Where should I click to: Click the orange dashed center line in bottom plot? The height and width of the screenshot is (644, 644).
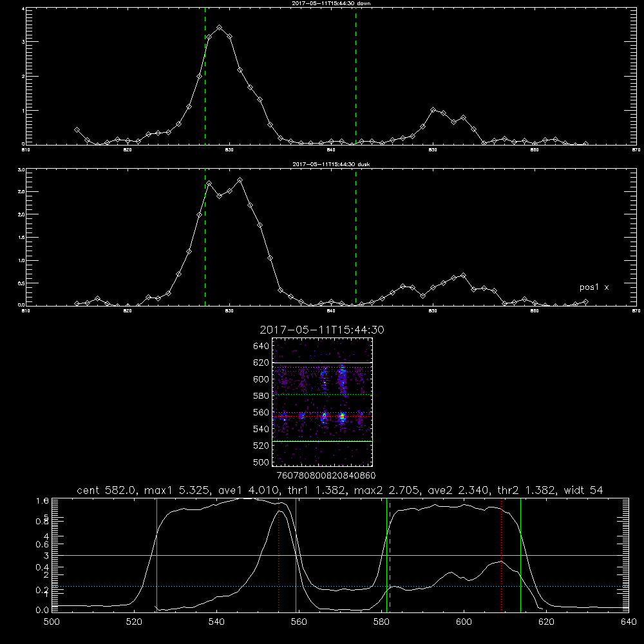[390, 554]
